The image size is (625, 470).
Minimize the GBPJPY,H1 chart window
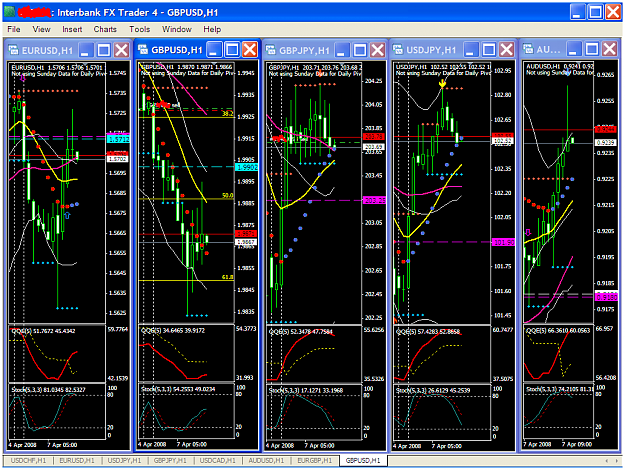[342, 50]
